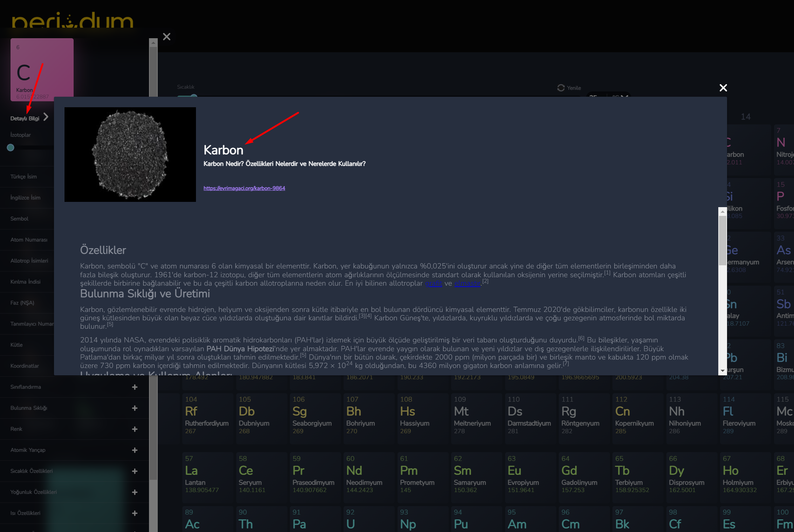Click popup scrollbar up arrow
Viewport: 794px width, 532px height.
click(722, 212)
